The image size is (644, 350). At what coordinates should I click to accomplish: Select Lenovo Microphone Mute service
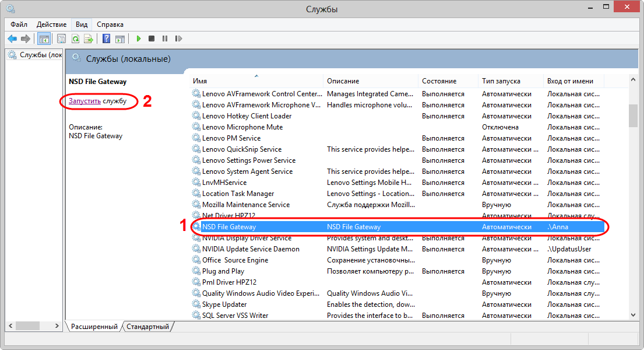pos(398,127)
